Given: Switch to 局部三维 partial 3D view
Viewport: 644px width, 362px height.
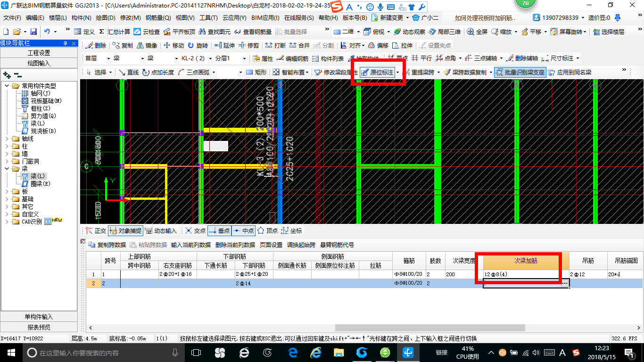Looking at the screenshot, I should tap(445, 32).
